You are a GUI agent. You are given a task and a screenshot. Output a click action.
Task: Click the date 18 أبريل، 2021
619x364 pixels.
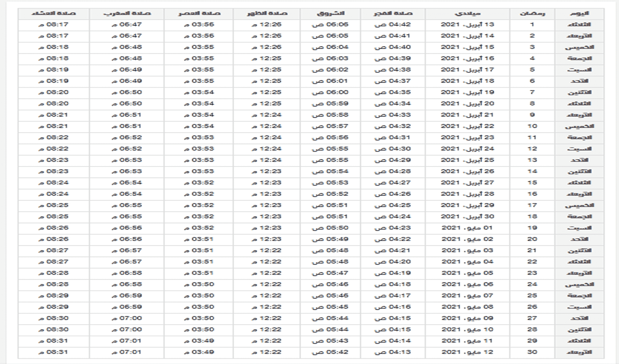[x=468, y=81]
